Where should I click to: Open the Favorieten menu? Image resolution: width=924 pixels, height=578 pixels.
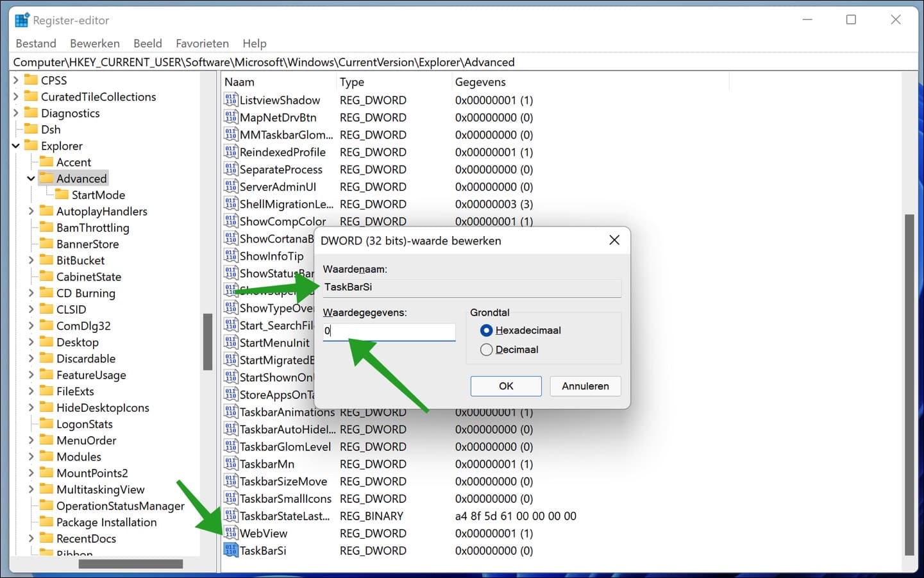tap(202, 44)
